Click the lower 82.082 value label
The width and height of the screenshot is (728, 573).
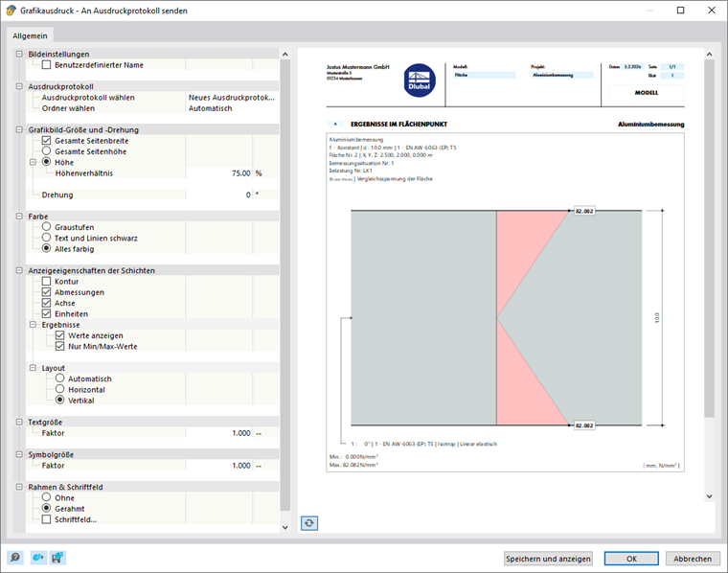click(x=584, y=425)
